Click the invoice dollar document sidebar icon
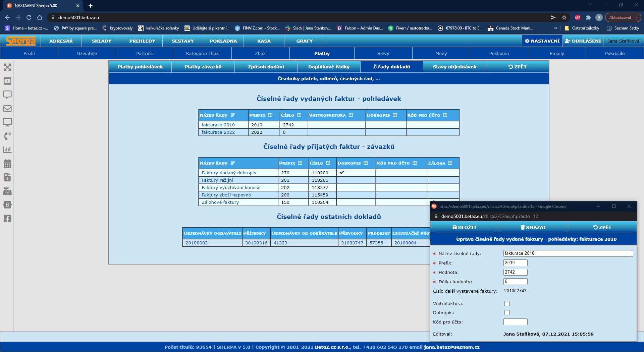Image resolution: width=644 pixels, height=352 pixels. click(7, 177)
